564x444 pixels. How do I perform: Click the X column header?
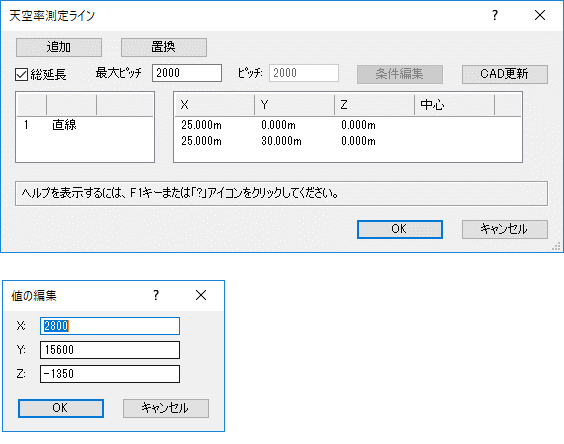coord(215,105)
